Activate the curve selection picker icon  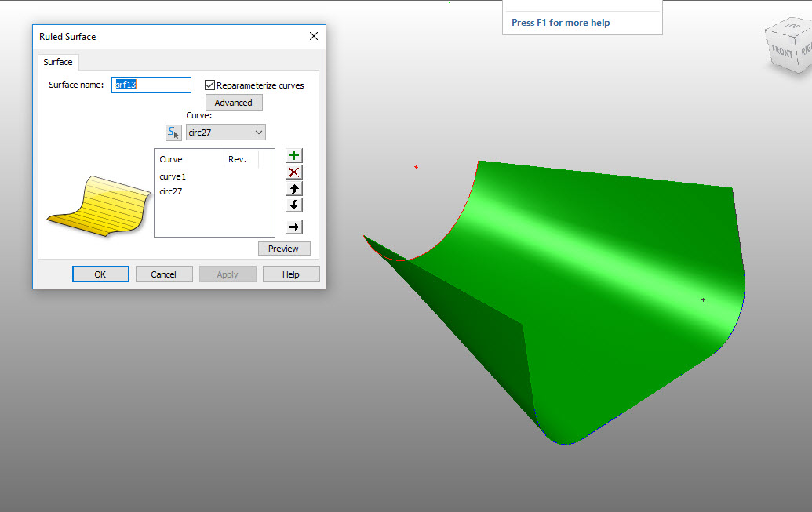click(173, 132)
